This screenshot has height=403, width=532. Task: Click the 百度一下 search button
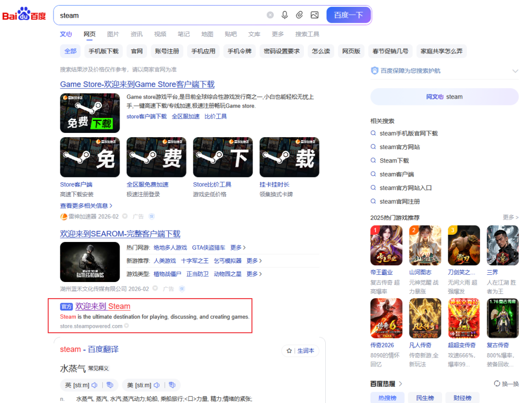349,15
